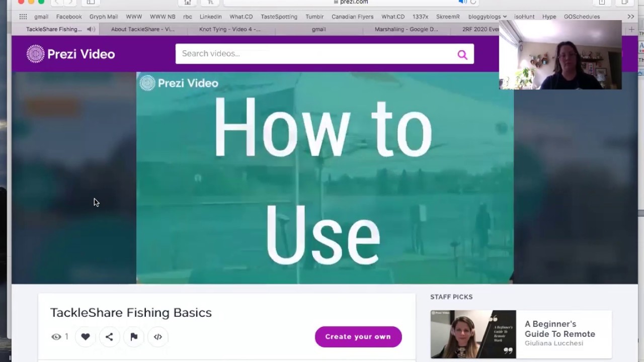Screen dimensions: 644x362
Task: Open the rbc bookmark
Action: pos(188,17)
